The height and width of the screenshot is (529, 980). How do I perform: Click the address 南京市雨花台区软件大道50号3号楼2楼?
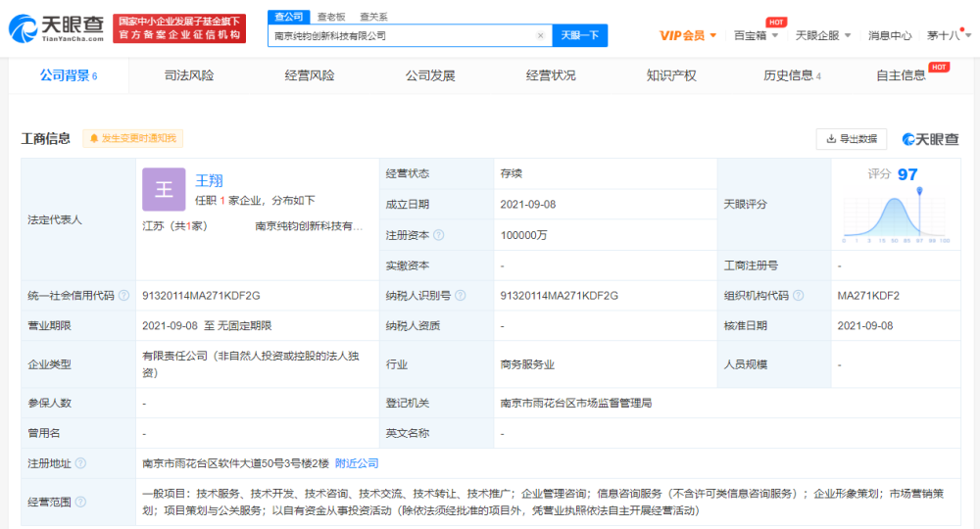[x=235, y=463]
